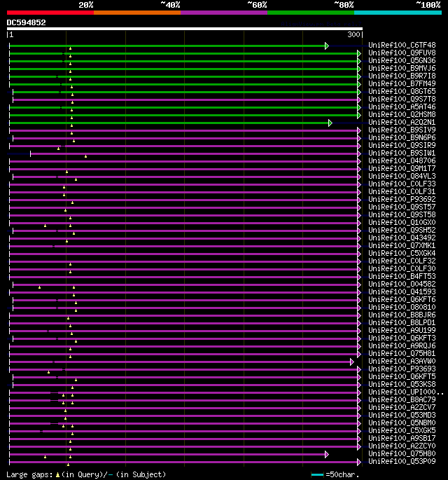This screenshot has width=448, height=480.
Task: Open the UniRef100_C6TF48 hit label
Action: (402, 45)
